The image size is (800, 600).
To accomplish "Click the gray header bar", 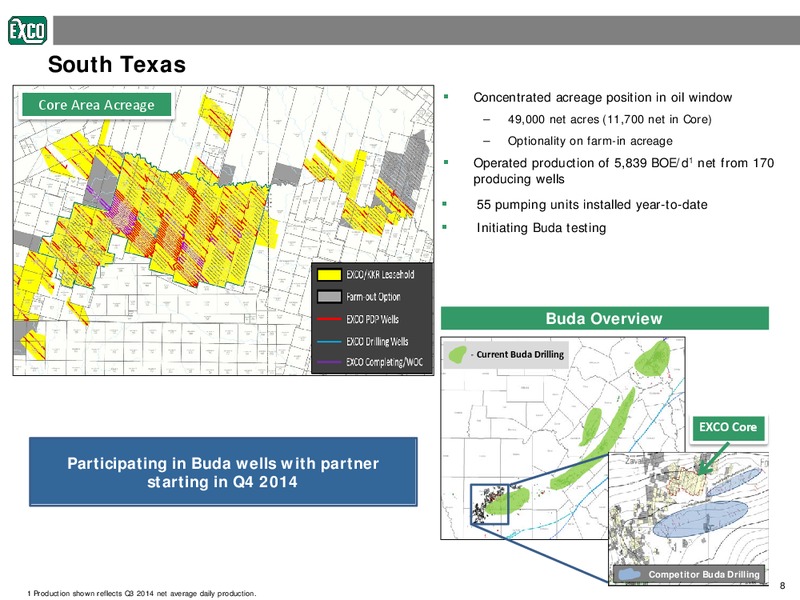I will (427, 30).
